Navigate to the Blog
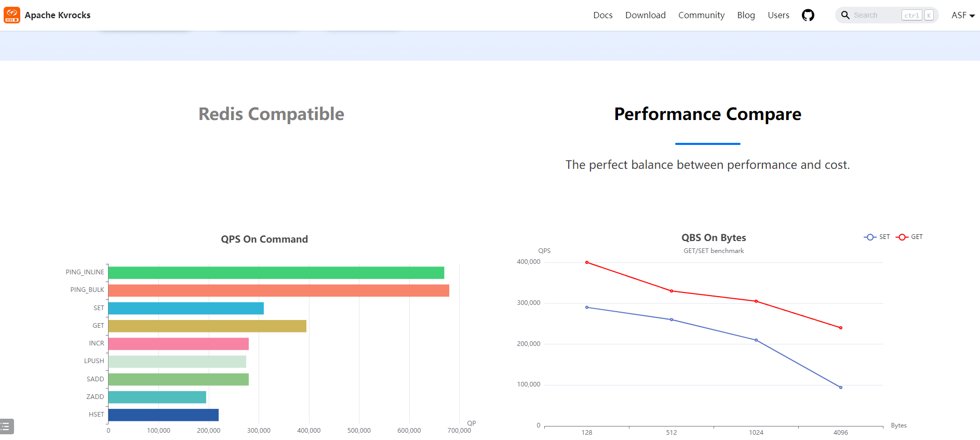Image resolution: width=980 pixels, height=440 pixels. coord(746,15)
